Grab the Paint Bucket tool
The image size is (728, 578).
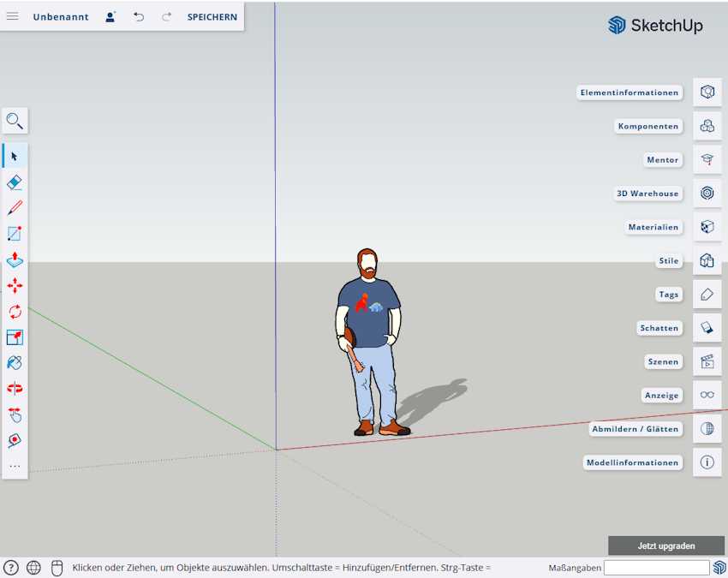click(x=14, y=362)
